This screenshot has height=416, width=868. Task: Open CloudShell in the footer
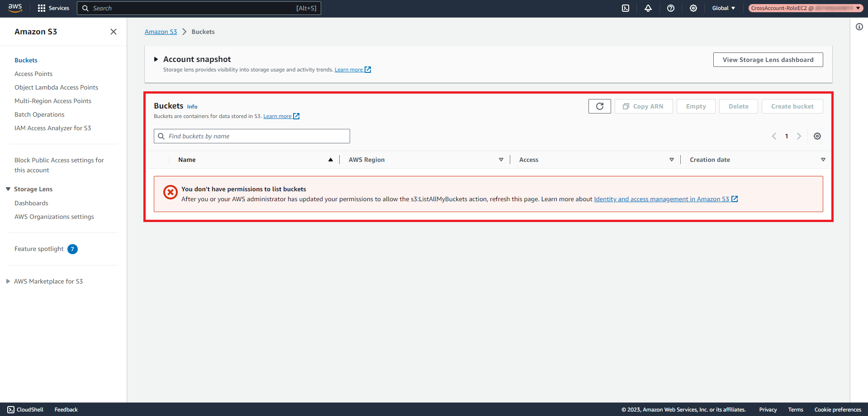click(x=25, y=410)
